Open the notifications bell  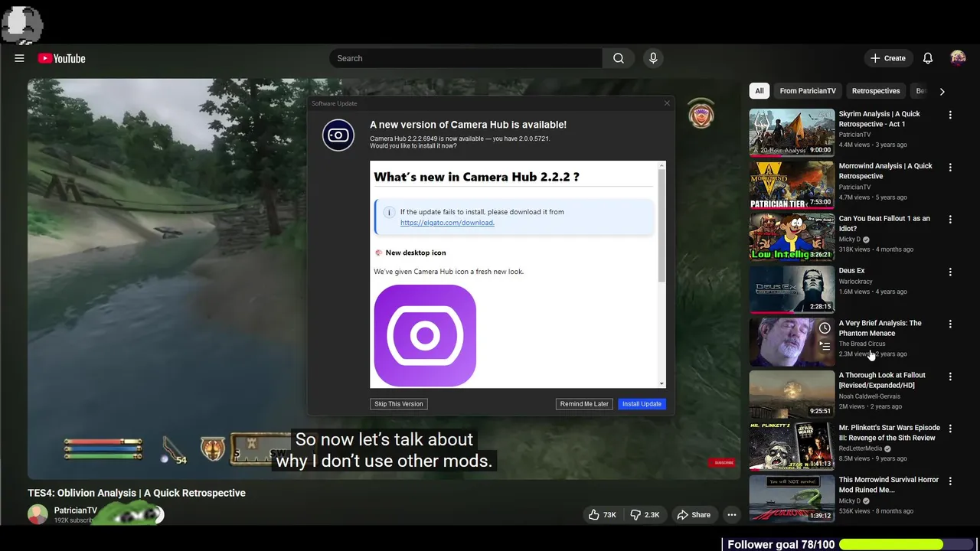click(x=928, y=58)
